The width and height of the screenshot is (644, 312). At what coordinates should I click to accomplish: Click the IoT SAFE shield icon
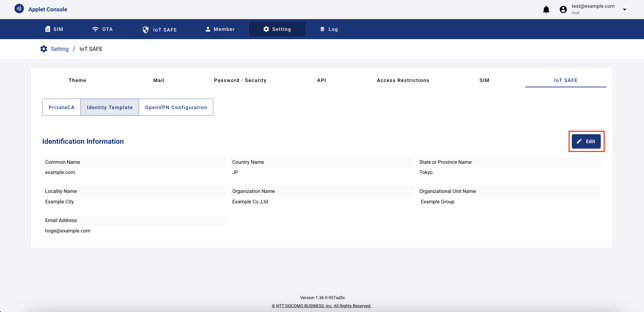(146, 30)
